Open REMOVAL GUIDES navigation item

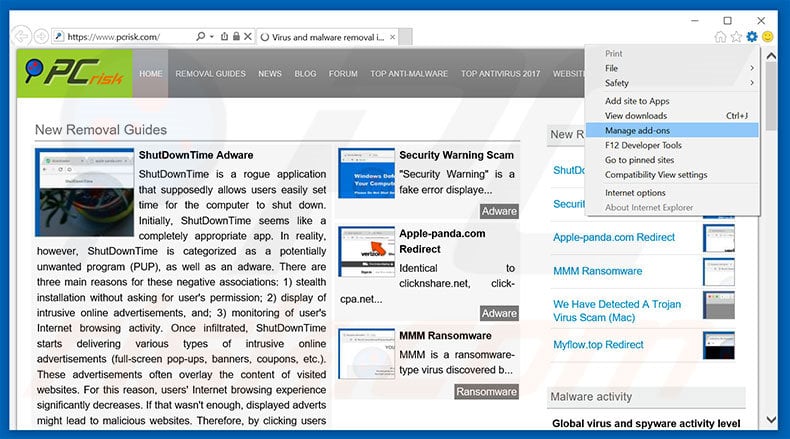point(211,74)
